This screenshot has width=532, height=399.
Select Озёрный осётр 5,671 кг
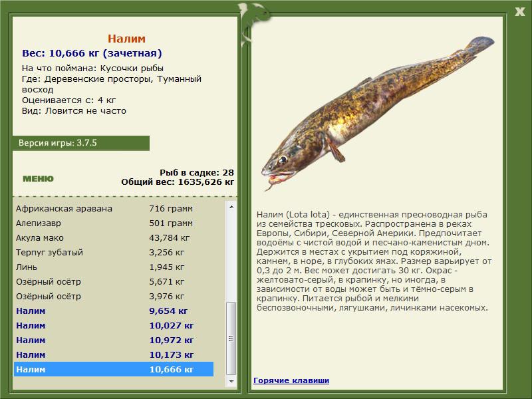tap(114, 281)
